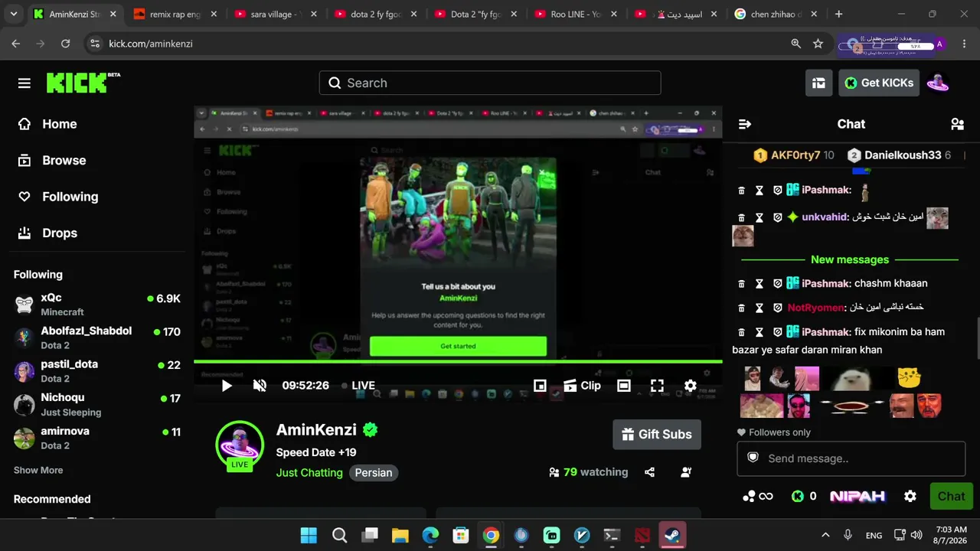The image size is (980, 551).
Task: Open chat users list icon
Action: pos(957,124)
